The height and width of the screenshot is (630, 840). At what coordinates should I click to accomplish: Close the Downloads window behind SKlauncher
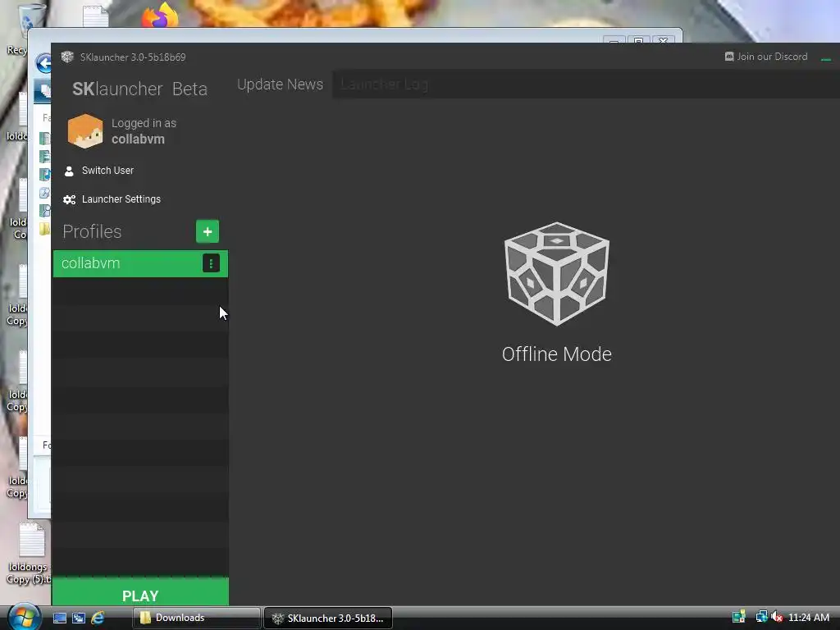(x=663, y=40)
